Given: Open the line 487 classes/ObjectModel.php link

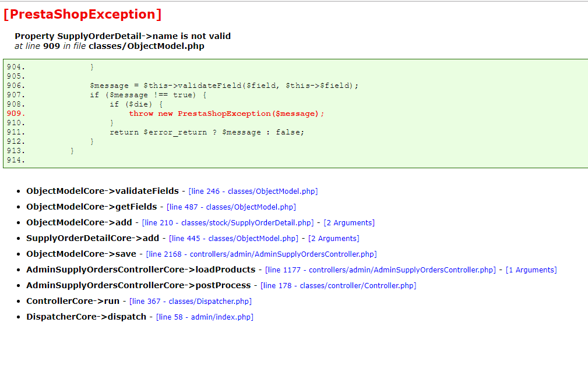Looking at the screenshot, I should point(231,207).
